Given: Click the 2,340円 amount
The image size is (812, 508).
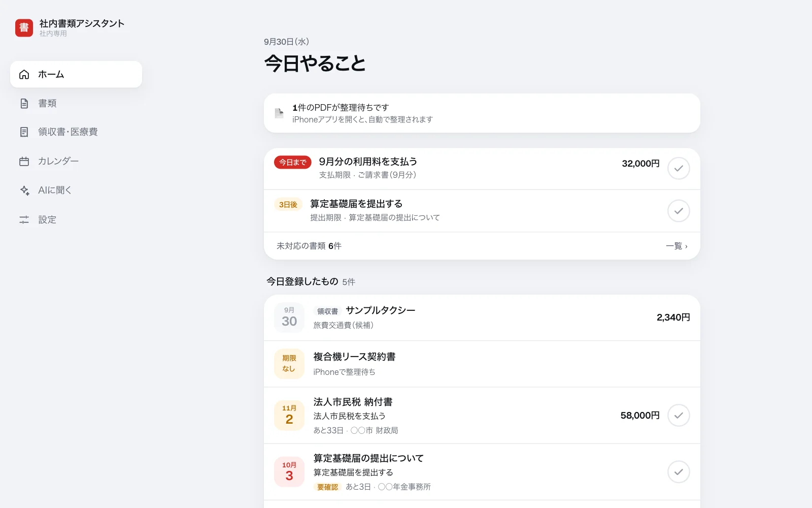Looking at the screenshot, I should [x=673, y=317].
